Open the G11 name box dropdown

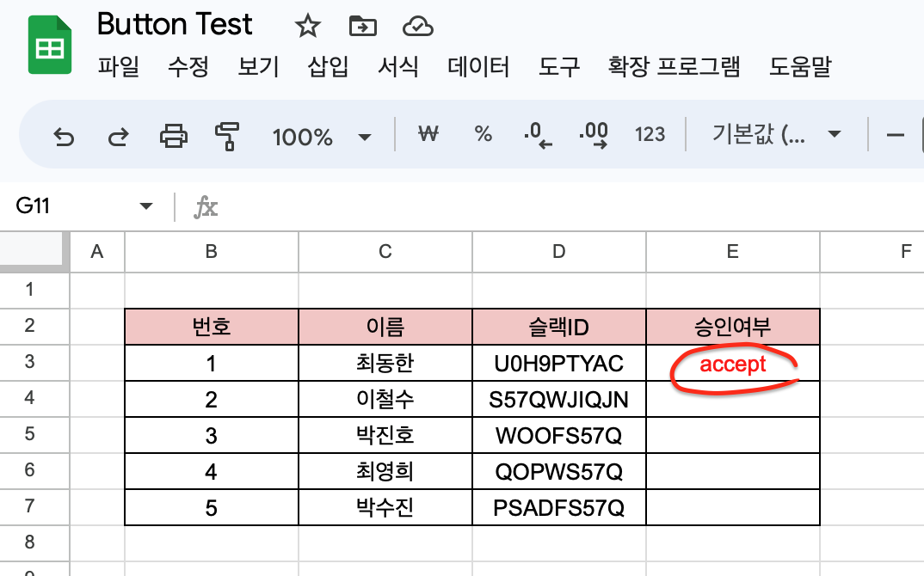click(145, 206)
